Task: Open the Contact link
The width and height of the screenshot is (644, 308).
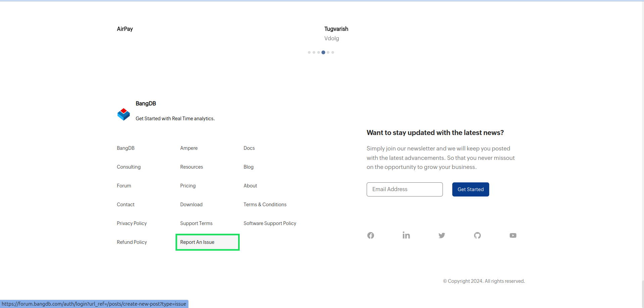Action: [x=126, y=205]
